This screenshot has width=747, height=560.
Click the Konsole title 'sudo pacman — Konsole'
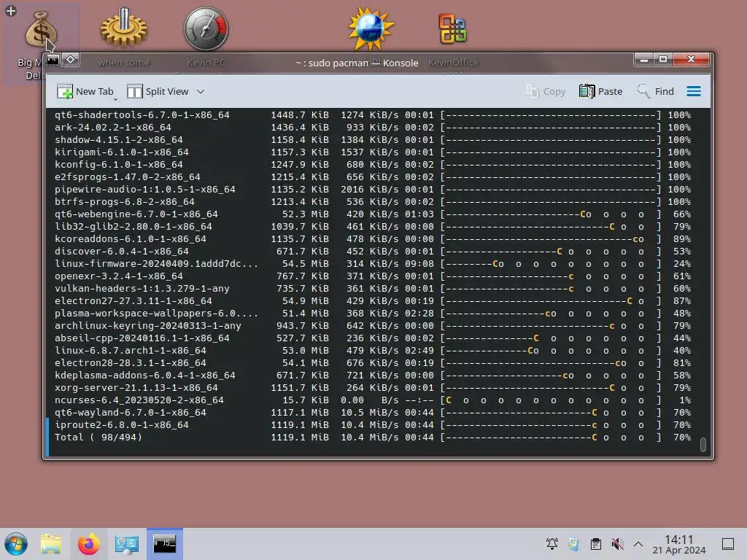pyautogui.click(x=357, y=63)
